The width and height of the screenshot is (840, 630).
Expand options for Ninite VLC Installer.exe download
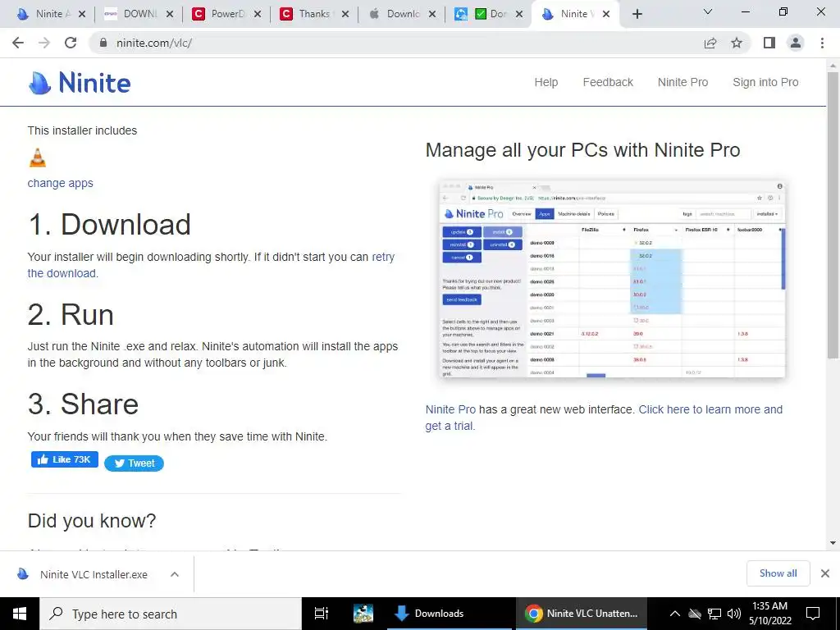click(x=175, y=574)
